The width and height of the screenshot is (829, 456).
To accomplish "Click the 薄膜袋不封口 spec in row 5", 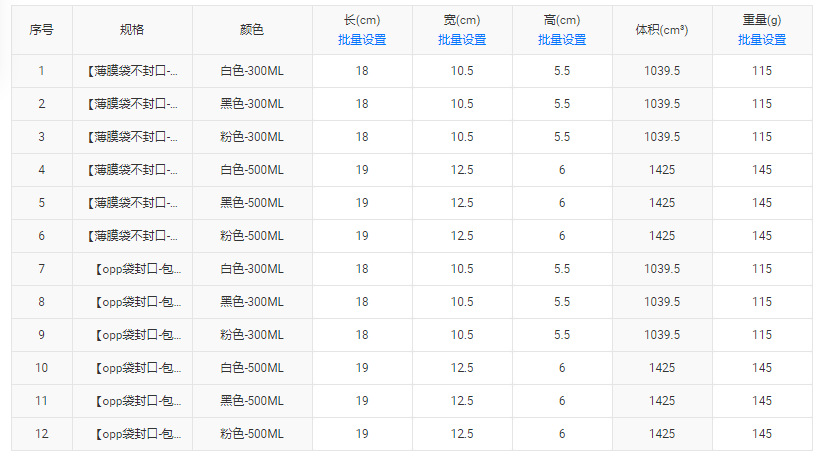I will click(132, 203).
